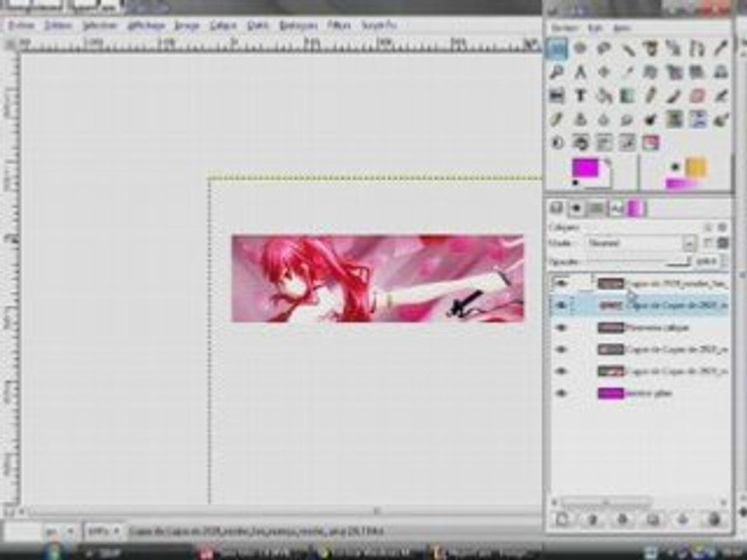Screen dimensions: 747x560
Task: Toggle eye of layer directly above magenta layer
Action: coord(561,372)
